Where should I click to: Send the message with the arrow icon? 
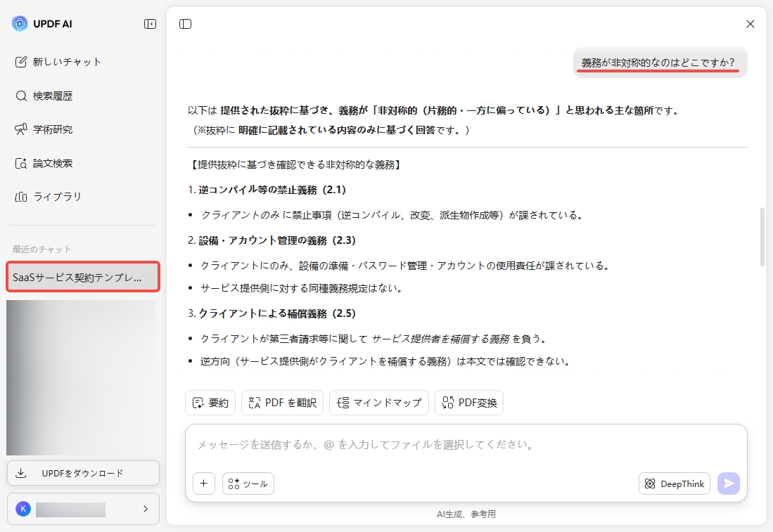pos(729,484)
